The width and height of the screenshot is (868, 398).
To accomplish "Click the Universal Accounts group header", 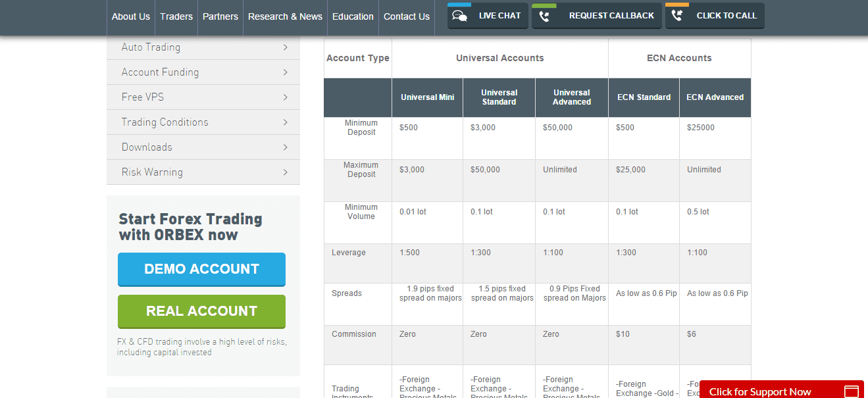I will (x=500, y=58).
